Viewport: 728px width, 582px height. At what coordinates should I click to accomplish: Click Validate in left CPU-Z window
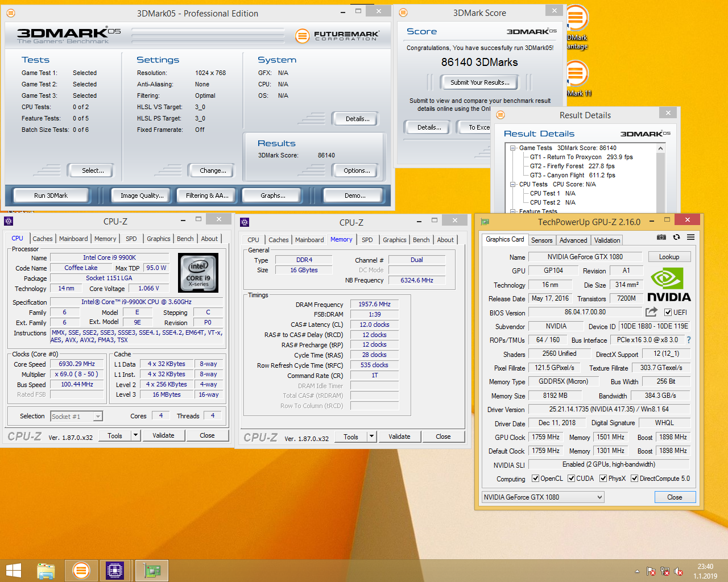click(x=163, y=435)
